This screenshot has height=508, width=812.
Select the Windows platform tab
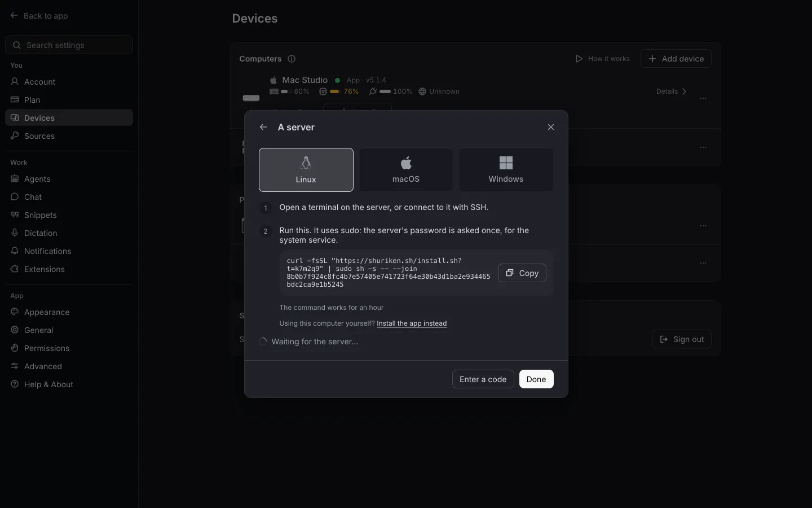pyautogui.click(x=506, y=170)
